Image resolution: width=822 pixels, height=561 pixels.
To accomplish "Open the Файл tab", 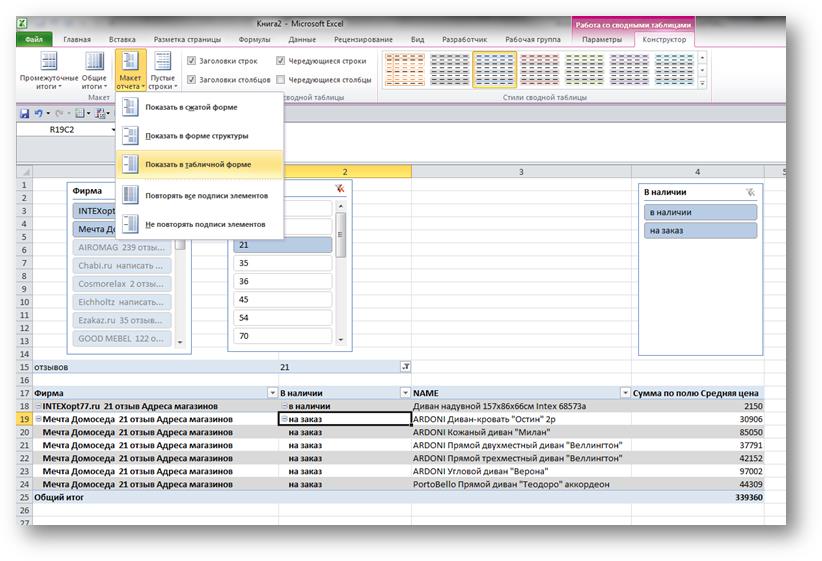I will (34, 39).
